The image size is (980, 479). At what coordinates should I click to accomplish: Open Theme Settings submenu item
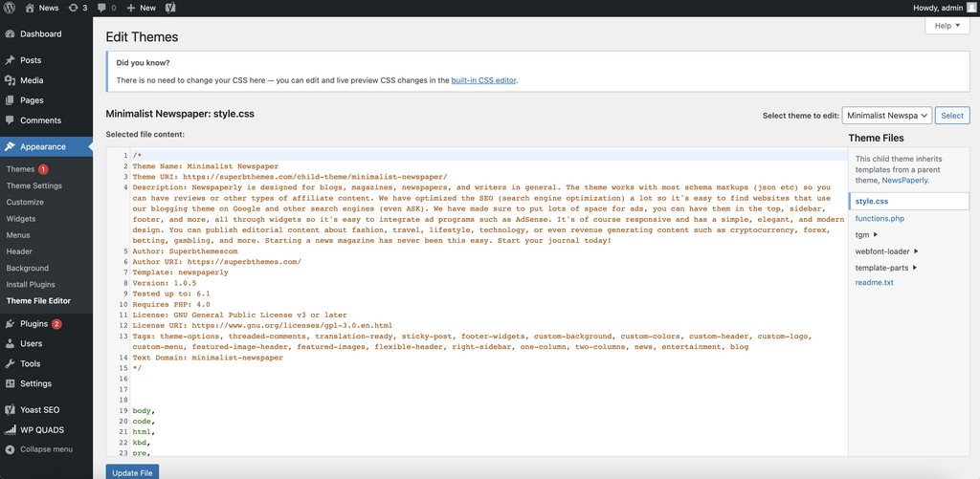point(34,185)
